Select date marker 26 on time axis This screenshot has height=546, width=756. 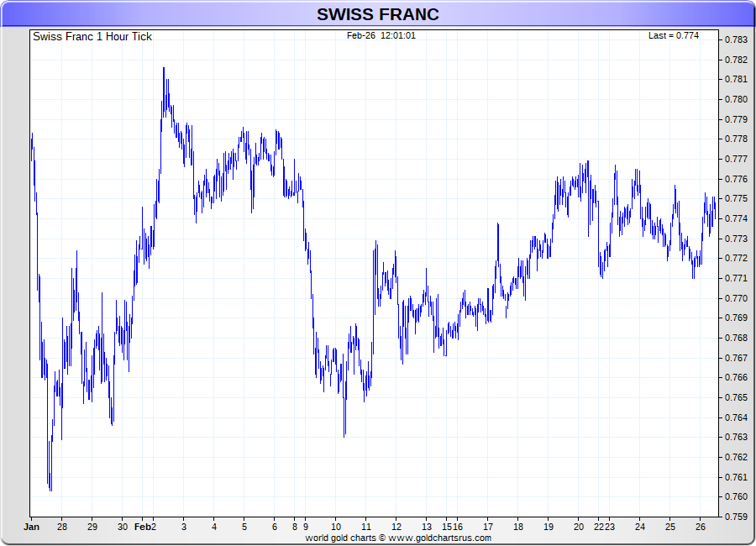pos(701,527)
